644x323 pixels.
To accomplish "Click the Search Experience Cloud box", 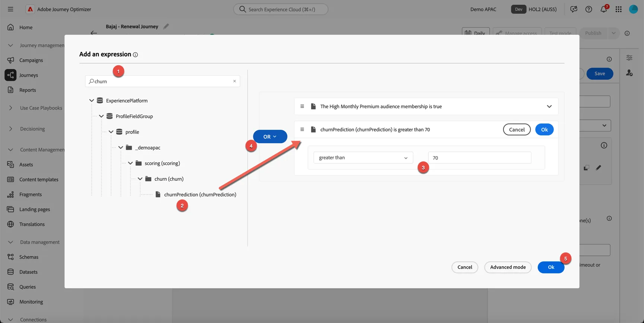I will pyautogui.click(x=281, y=9).
